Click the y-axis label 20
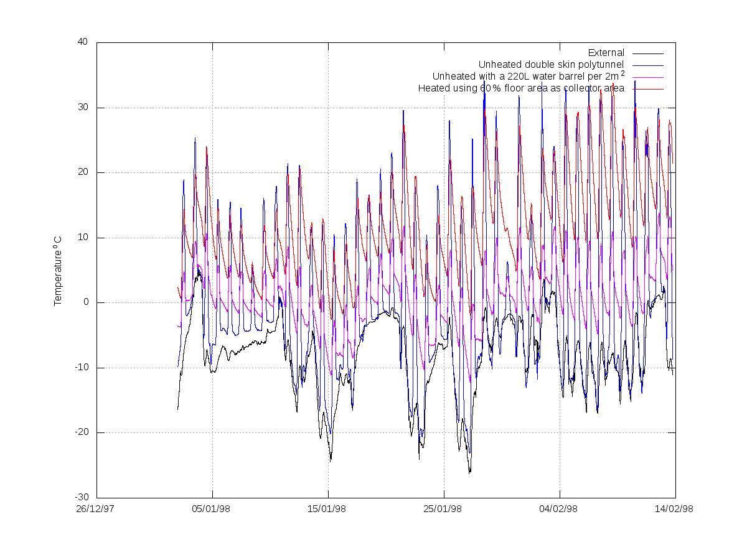The image size is (747, 560). point(82,172)
